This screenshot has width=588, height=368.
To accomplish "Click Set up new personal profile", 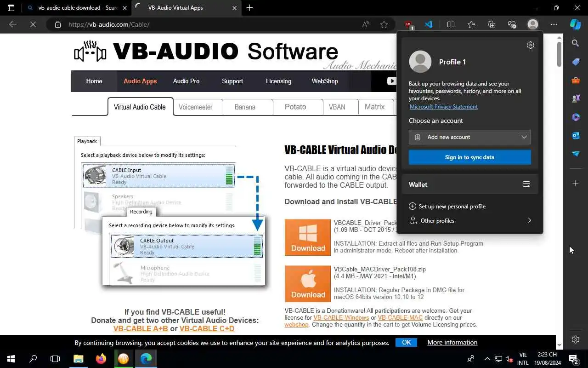I will pyautogui.click(x=447, y=207).
